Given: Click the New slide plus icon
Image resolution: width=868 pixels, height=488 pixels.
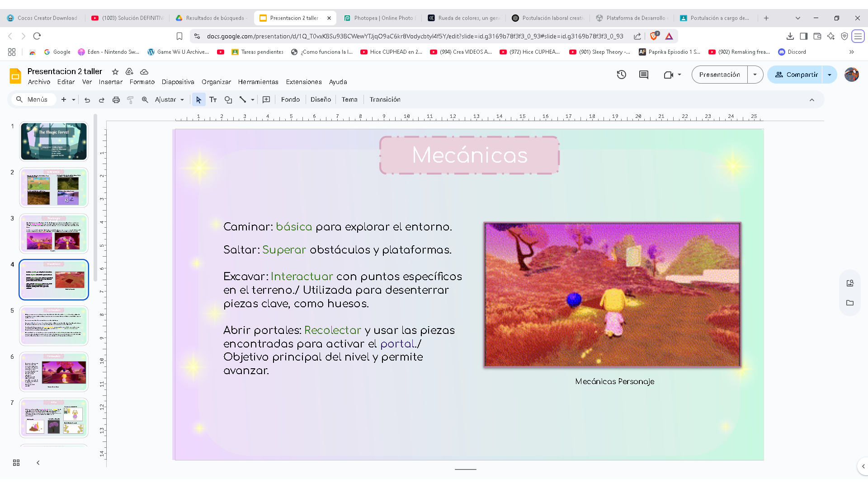Looking at the screenshot, I should point(64,100).
